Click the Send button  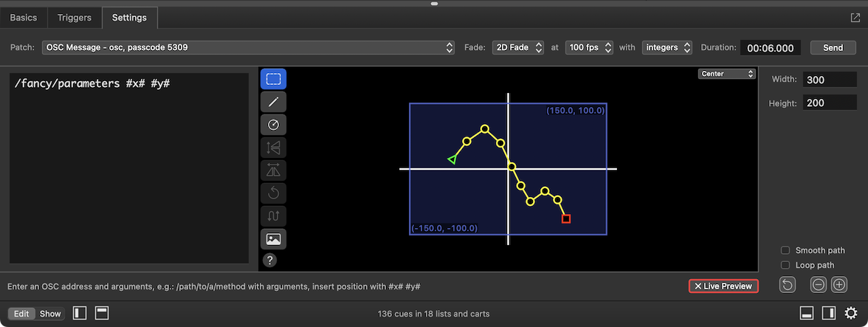[x=833, y=47]
